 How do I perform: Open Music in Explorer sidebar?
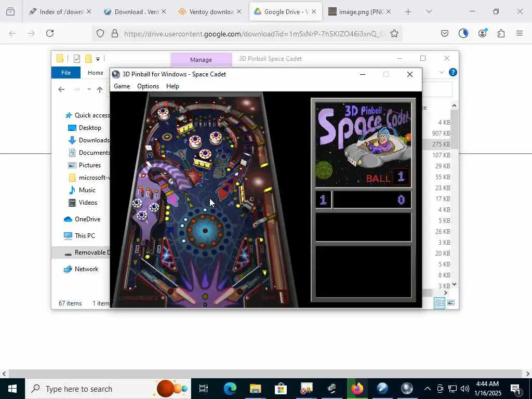click(x=82, y=190)
